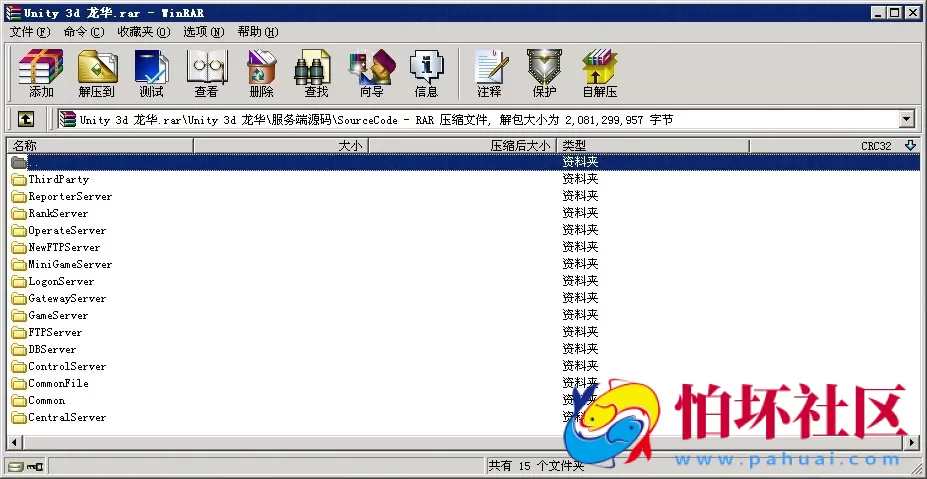
Task: Open the 命令(C) menu
Action: 84,32
